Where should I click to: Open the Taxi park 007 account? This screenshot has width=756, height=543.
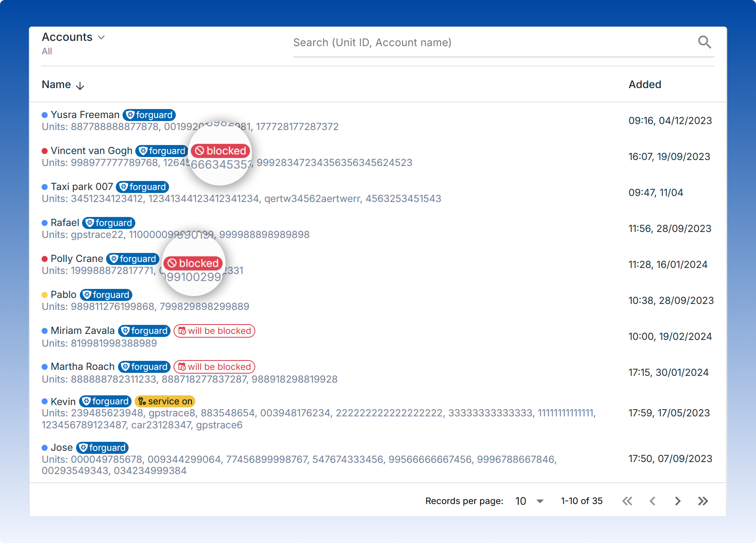click(82, 187)
